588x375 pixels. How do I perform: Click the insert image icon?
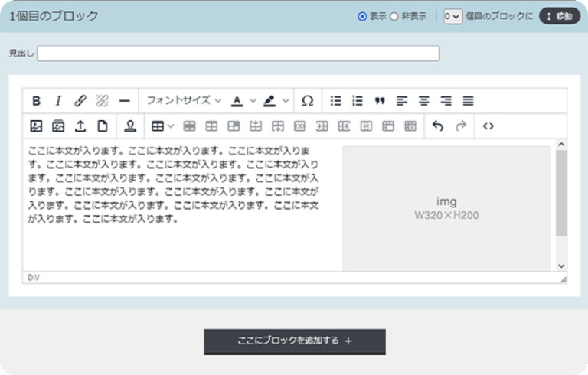tap(36, 126)
